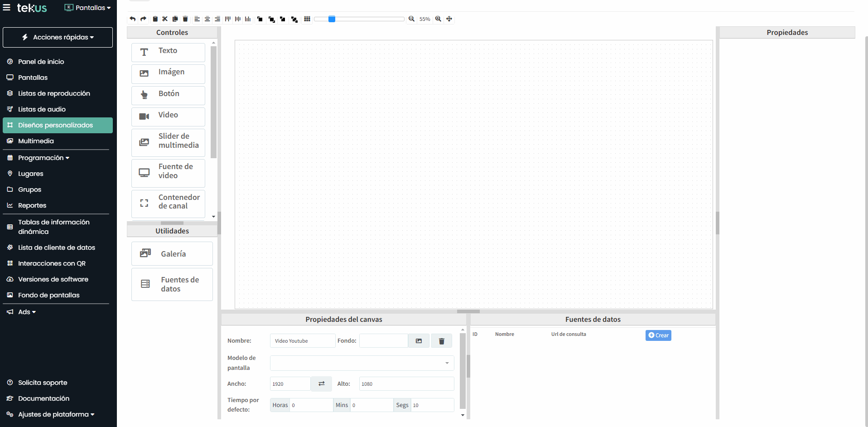Toggle the grid display on canvas
The image size is (868, 427).
307,19
